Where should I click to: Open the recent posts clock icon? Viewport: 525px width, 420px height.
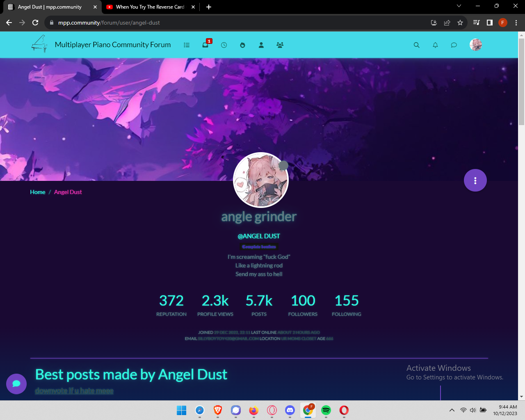[224, 45]
